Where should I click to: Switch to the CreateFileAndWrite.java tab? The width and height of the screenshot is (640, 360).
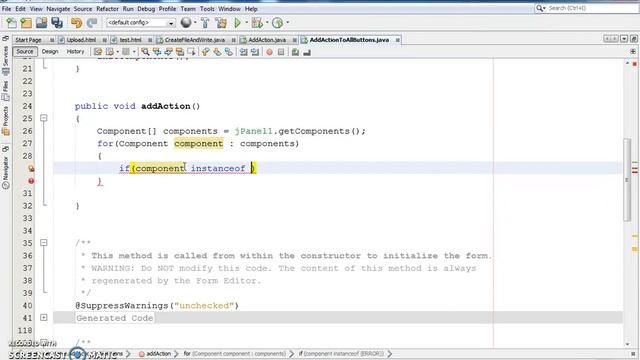pos(195,40)
